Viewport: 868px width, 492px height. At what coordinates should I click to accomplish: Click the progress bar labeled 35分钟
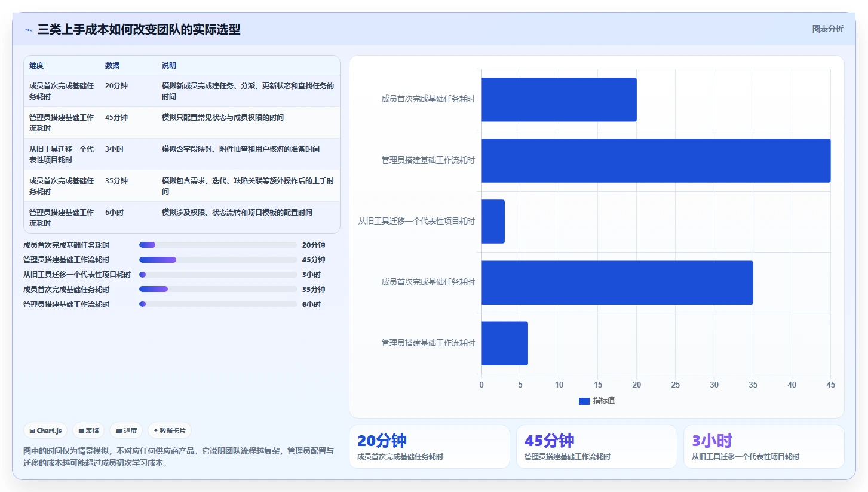(218, 290)
